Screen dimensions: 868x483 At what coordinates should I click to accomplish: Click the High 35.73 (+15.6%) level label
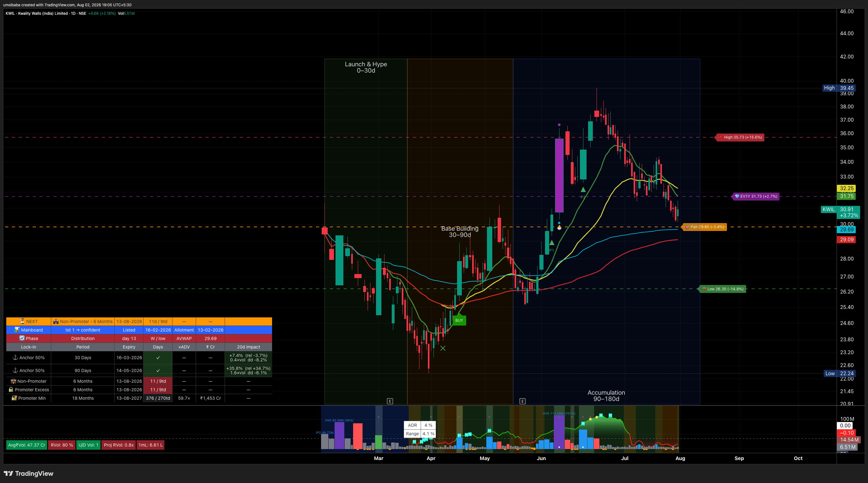740,137
